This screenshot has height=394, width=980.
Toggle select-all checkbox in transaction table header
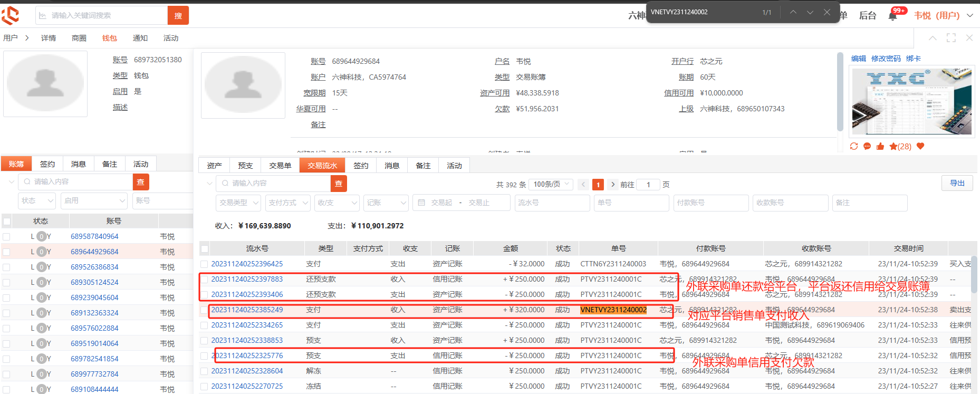point(205,248)
